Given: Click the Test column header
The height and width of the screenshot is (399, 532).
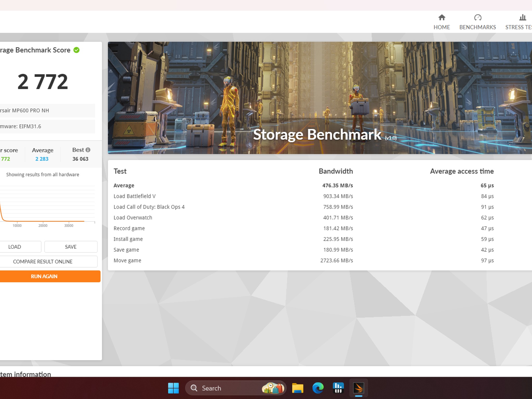Looking at the screenshot, I should (120, 171).
